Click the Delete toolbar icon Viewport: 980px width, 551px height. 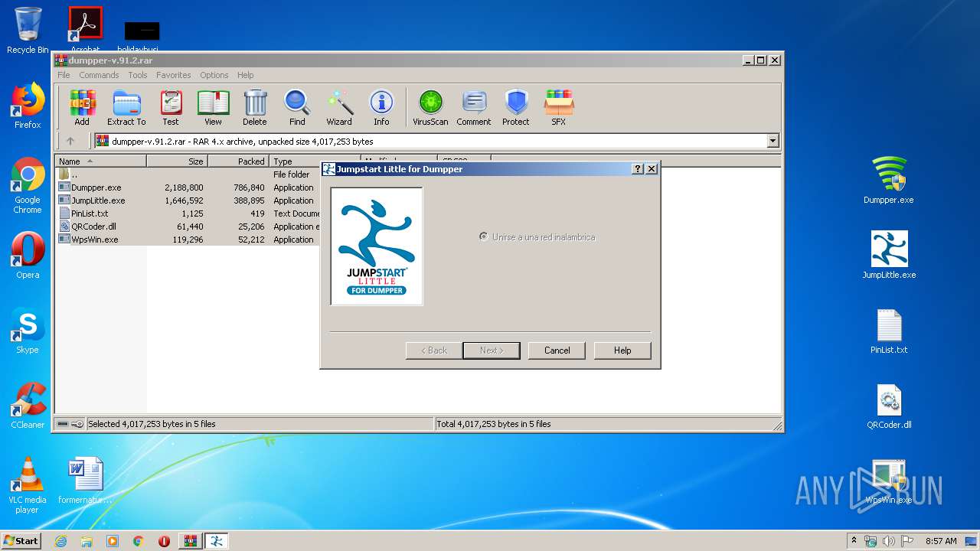[255, 107]
